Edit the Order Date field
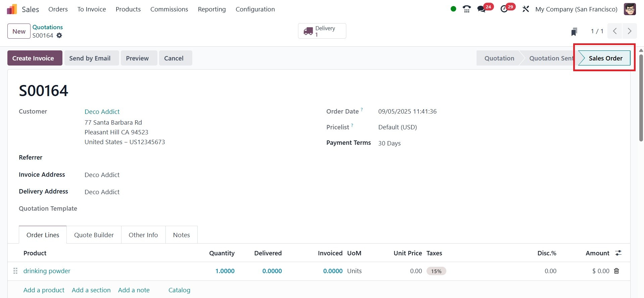The height and width of the screenshot is (298, 644). 407,111
